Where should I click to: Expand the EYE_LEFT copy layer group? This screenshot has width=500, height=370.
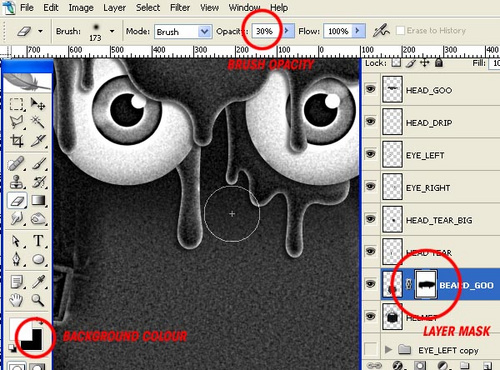(388, 350)
